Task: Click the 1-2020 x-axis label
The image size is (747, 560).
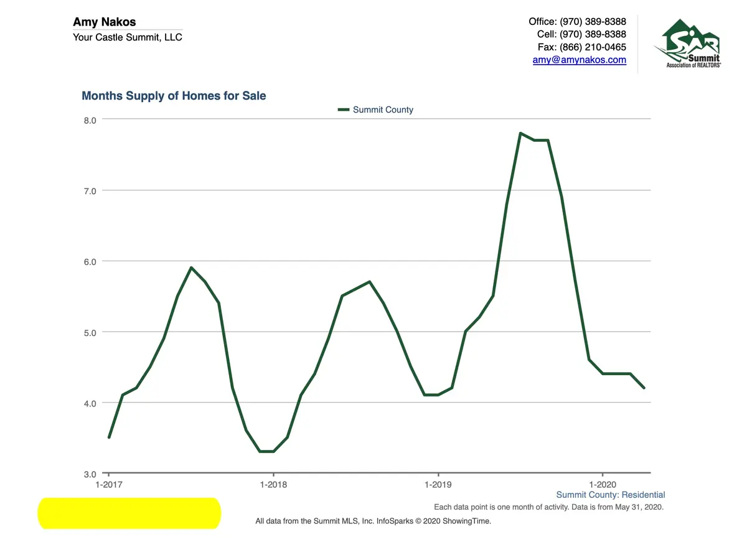Action: [603, 485]
